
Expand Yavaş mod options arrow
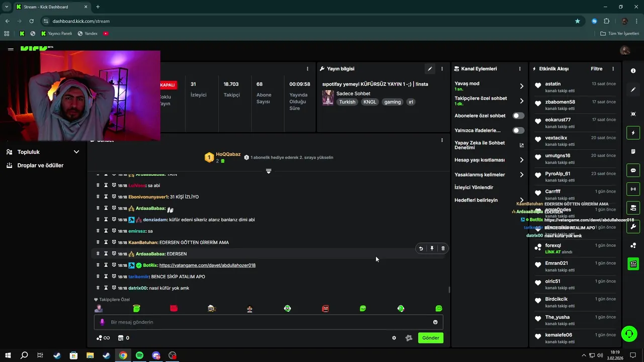(521, 86)
